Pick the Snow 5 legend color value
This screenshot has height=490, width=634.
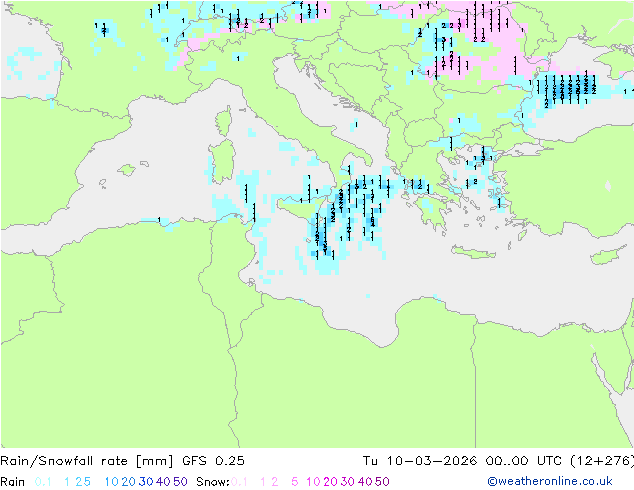(x=295, y=482)
